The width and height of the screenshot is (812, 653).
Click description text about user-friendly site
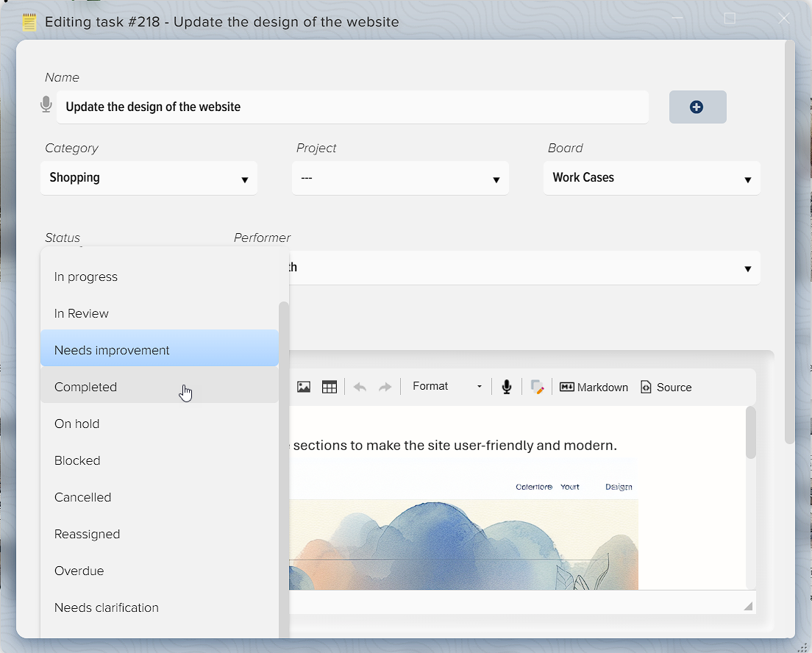[x=455, y=446]
